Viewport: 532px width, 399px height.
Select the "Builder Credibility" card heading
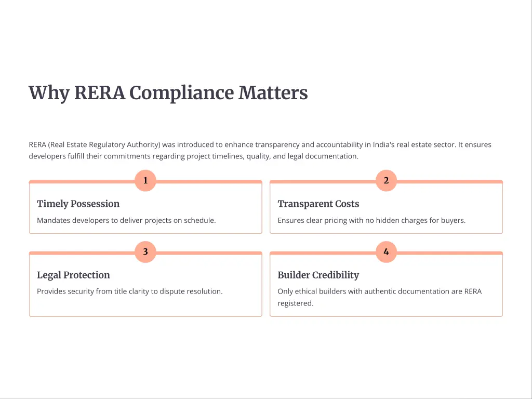click(318, 275)
